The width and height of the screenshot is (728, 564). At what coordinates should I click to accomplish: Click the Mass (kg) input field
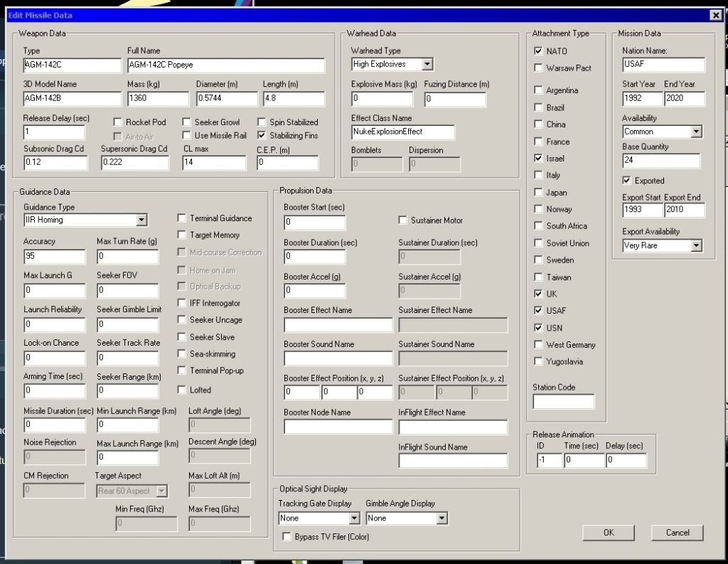159,98
